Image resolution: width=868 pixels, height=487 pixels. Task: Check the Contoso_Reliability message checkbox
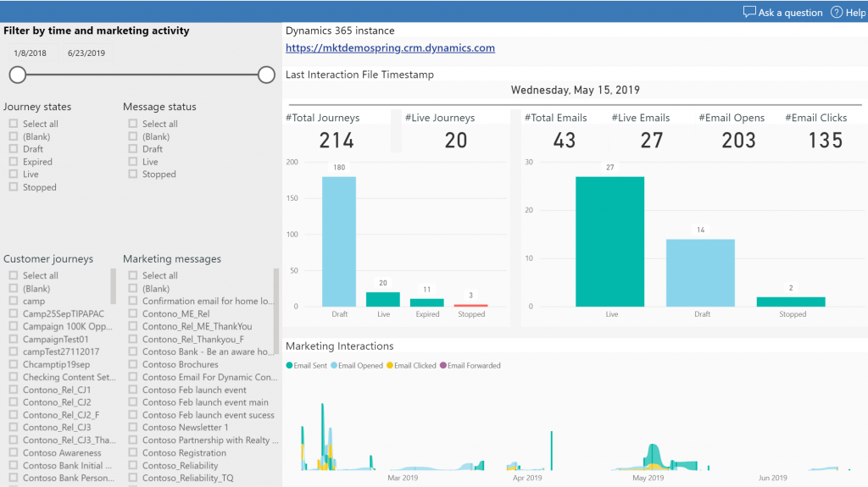coord(133,466)
